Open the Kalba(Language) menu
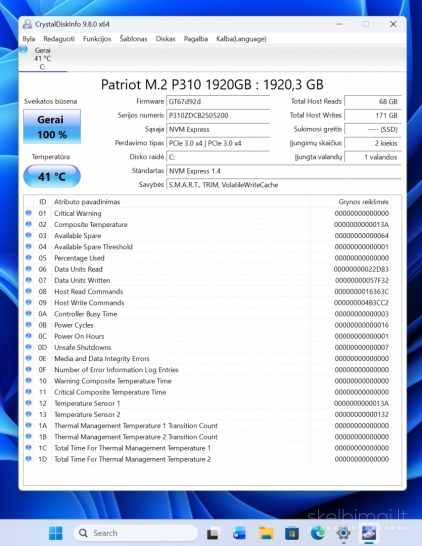 [241, 39]
